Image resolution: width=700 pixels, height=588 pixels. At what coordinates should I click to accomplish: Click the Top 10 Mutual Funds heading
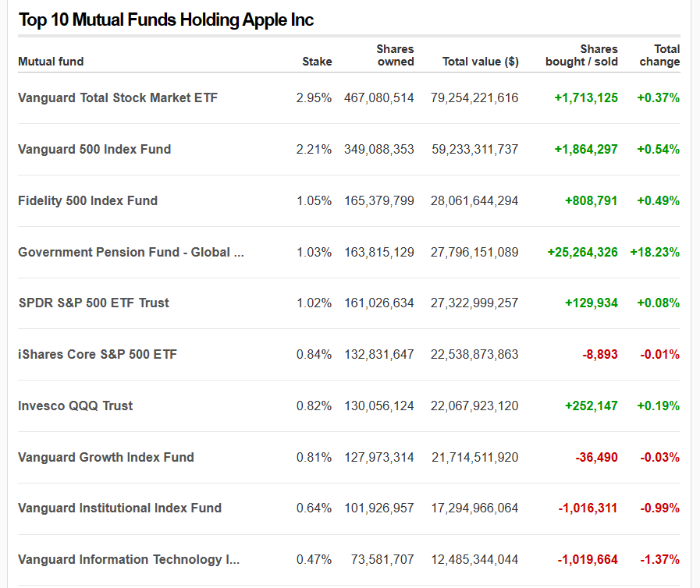point(166,20)
